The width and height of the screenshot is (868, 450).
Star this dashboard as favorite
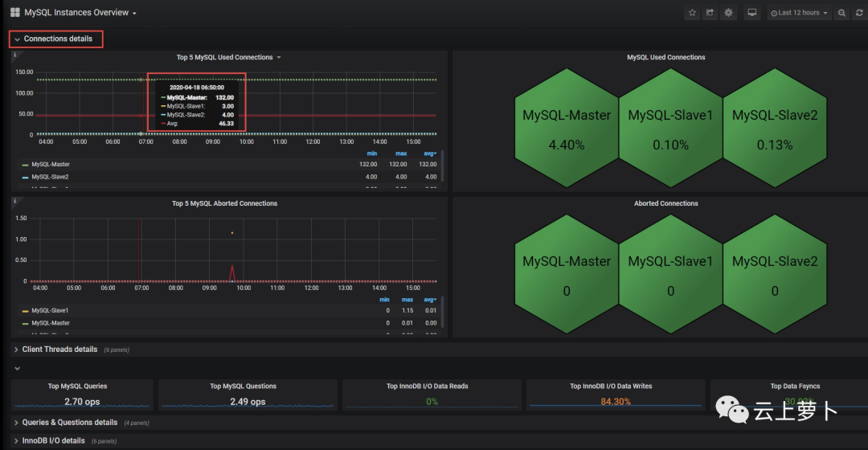pyautogui.click(x=692, y=13)
